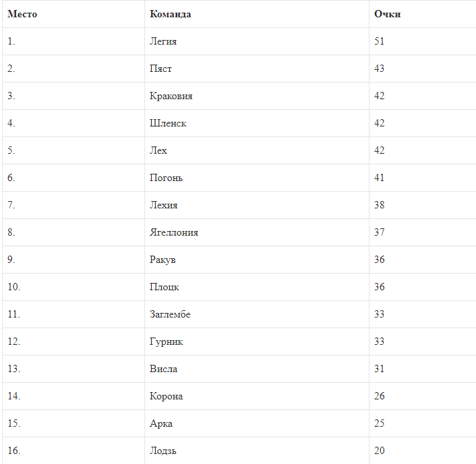Click the Пяст team cell
Screen dimensions: 476x464
(160, 69)
